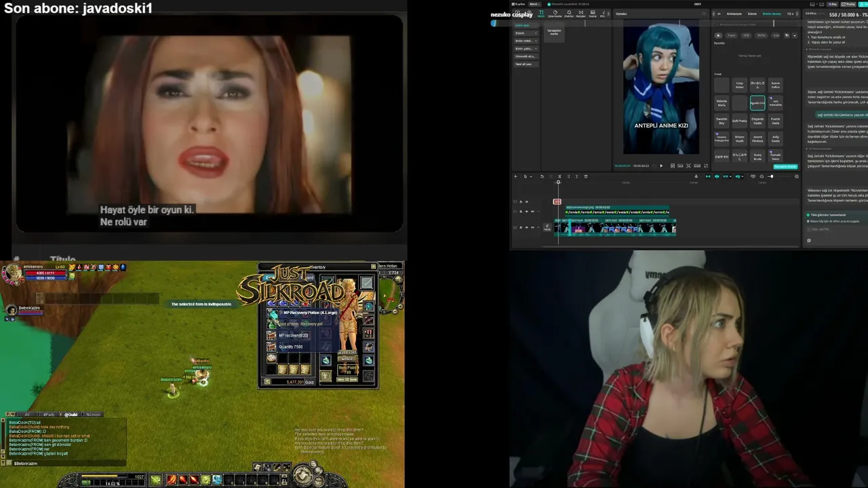Select party member BetonKazim's portrait
The image size is (868, 488).
pyautogui.click(x=11, y=309)
